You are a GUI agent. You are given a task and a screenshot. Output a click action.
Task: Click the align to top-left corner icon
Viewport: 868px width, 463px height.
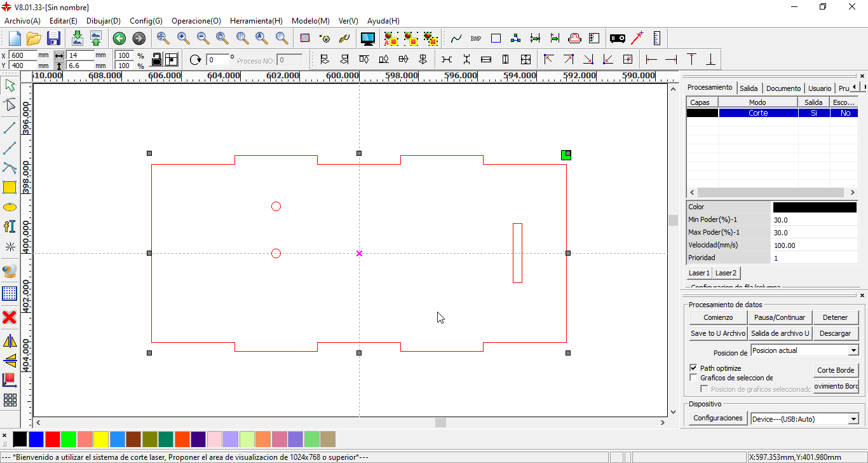tap(549, 60)
